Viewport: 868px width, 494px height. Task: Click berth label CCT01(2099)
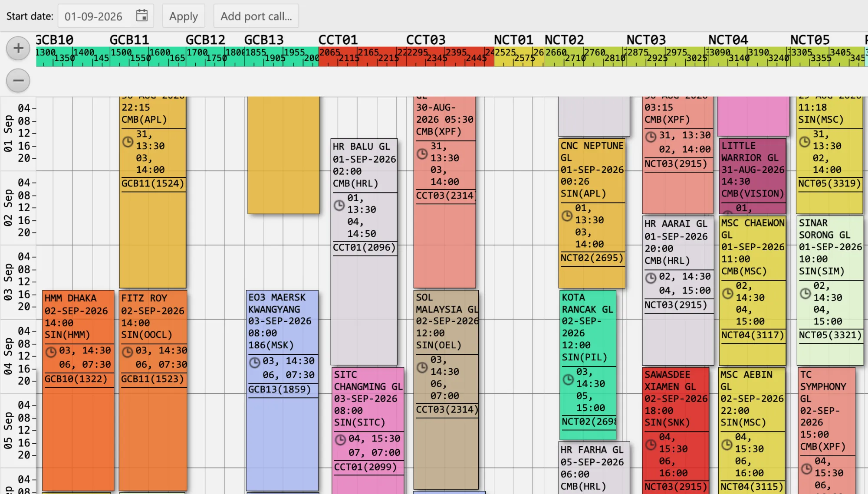(x=365, y=467)
